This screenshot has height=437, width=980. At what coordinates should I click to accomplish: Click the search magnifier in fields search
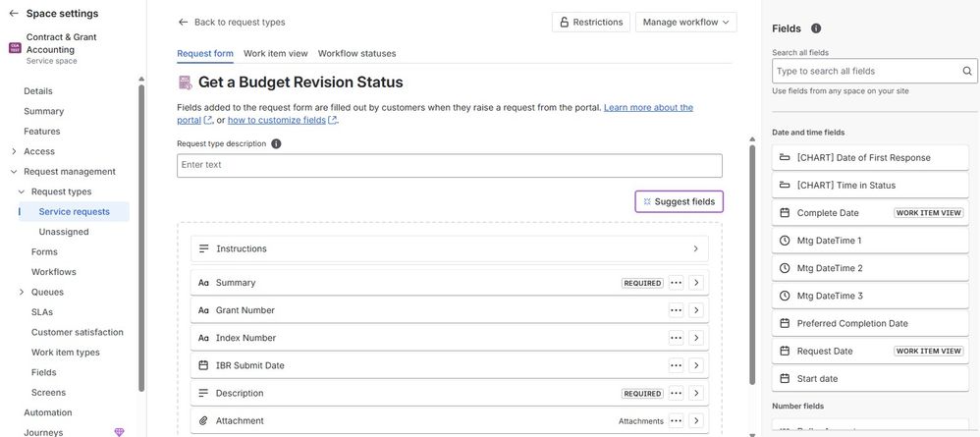click(967, 71)
